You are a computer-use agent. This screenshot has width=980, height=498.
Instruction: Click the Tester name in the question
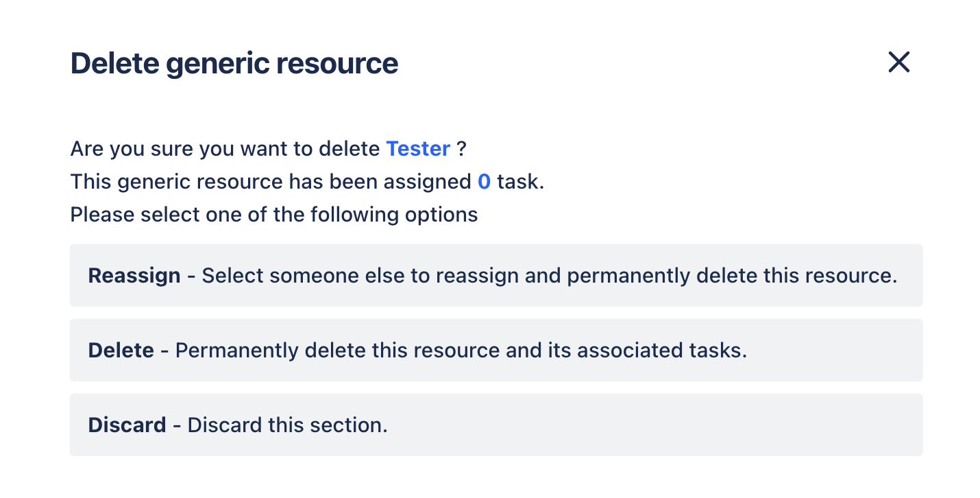point(418,148)
